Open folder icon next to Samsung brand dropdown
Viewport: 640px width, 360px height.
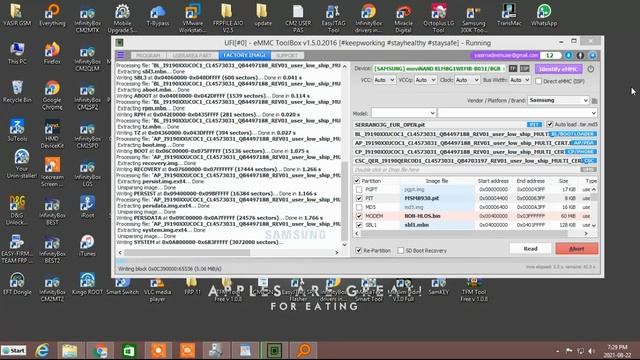tap(594, 100)
